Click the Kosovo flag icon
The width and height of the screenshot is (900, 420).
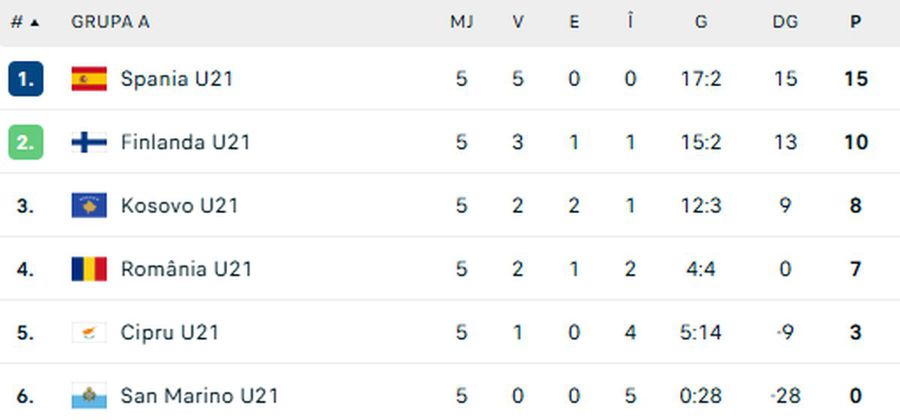[x=89, y=206]
